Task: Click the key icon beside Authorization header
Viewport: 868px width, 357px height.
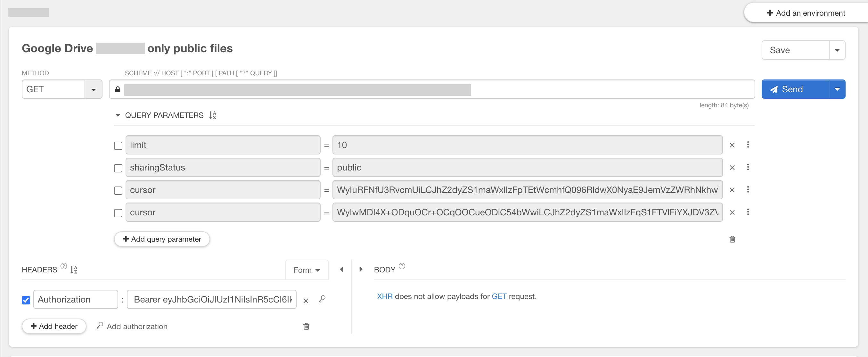Action: pyautogui.click(x=322, y=299)
